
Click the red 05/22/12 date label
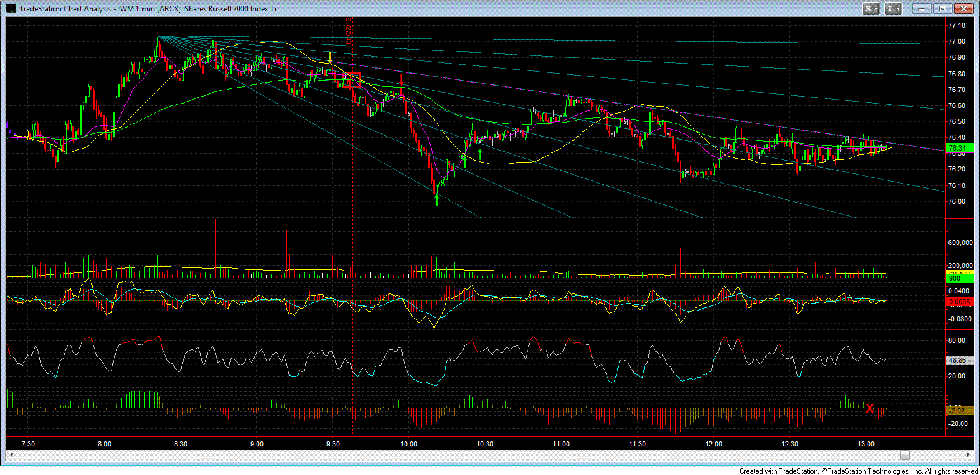(x=349, y=30)
